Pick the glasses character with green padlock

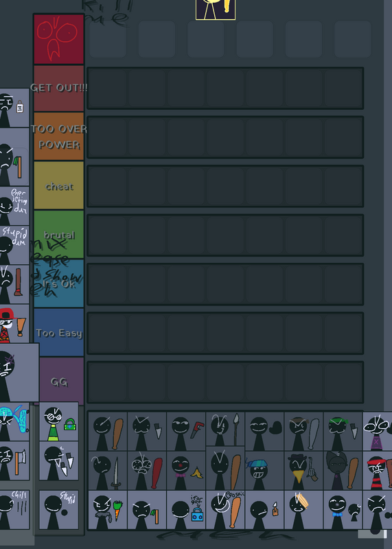click(x=59, y=421)
